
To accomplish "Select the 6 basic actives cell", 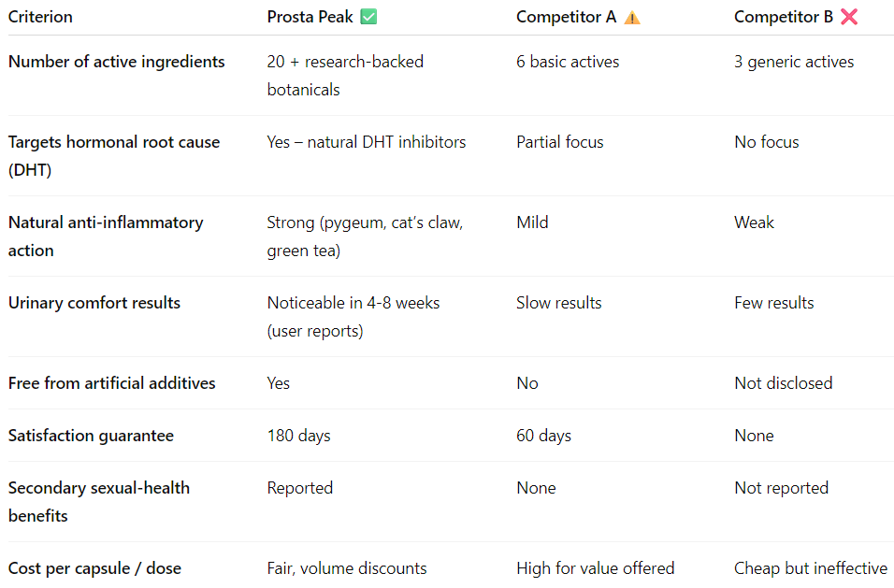I will [x=568, y=62].
